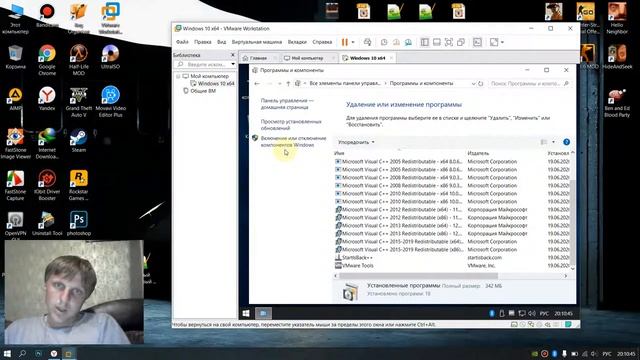
Task: Open address bar history dropdown
Action: (473, 83)
